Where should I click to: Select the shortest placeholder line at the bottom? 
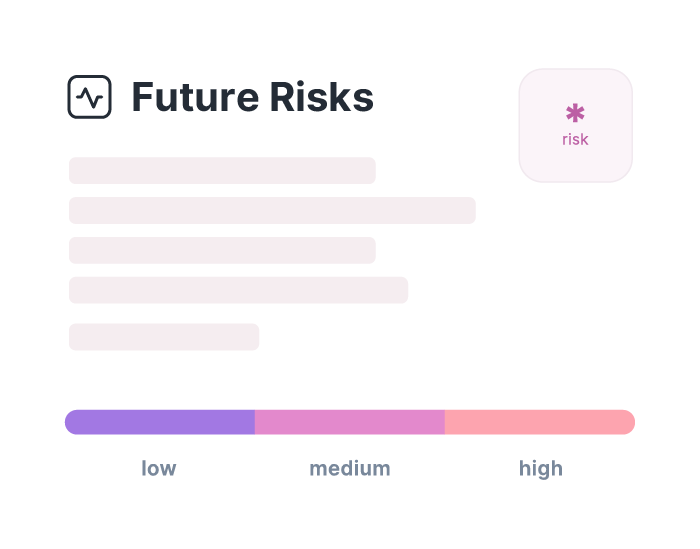(164, 337)
